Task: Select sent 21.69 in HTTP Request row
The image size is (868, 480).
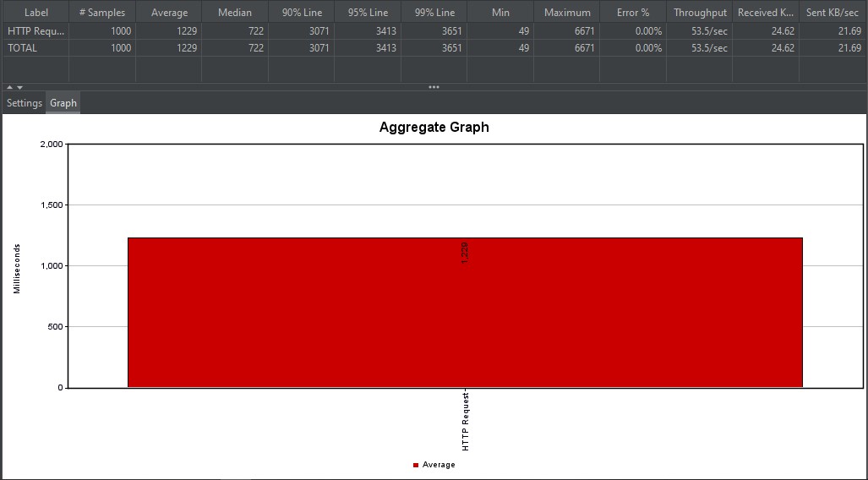Action: click(833, 31)
